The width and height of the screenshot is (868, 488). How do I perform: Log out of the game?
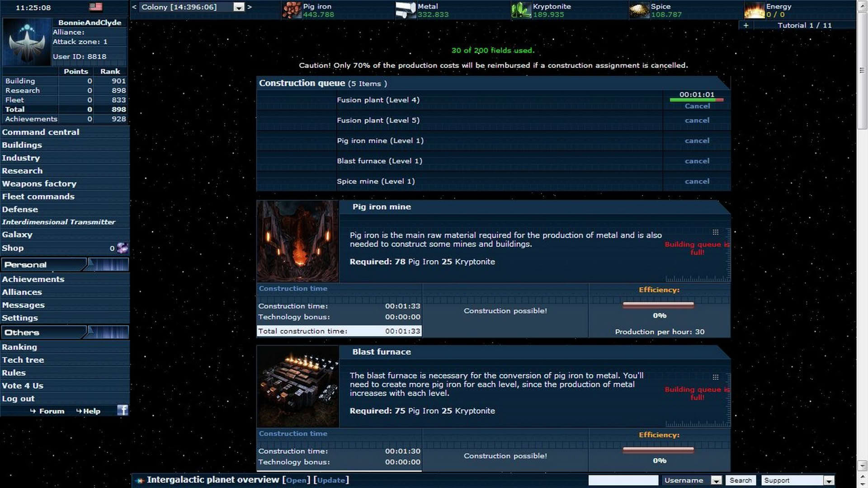(18, 399)
